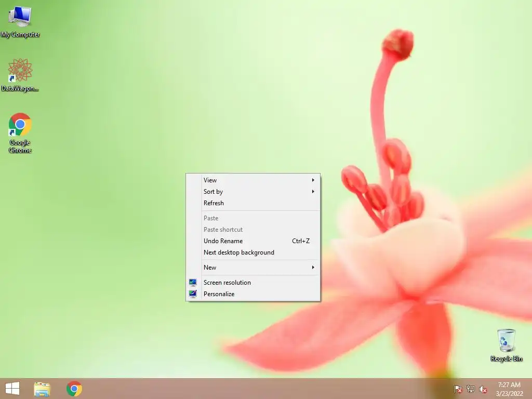Select the Google Chrome desktop shortcut
Viewport: 532px width, 399px height.
pyautogui.click(x=20, y=133)
